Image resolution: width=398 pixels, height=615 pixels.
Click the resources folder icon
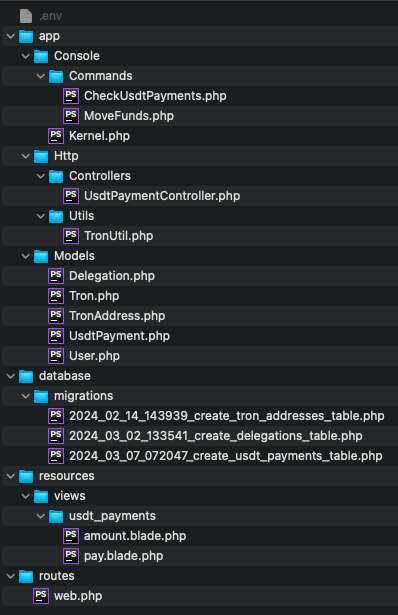coord(26,476)
